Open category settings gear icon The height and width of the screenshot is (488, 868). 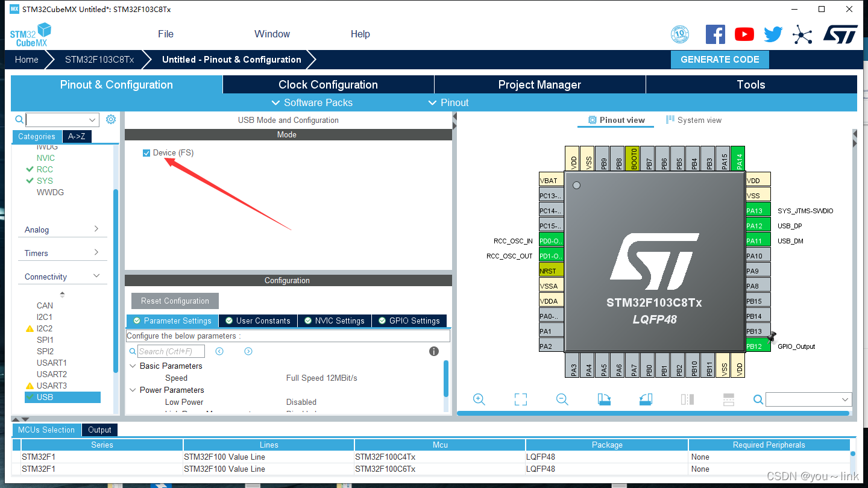click(x=111, y=119)
